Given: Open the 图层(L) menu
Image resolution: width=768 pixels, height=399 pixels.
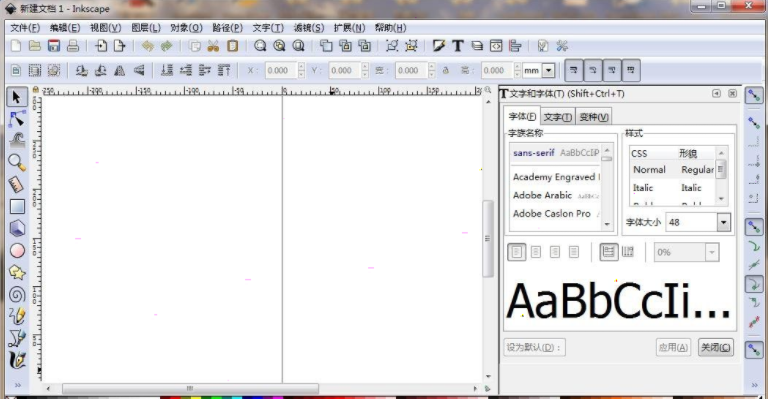Looking at the screenshot, I should [x=146, y=28].
